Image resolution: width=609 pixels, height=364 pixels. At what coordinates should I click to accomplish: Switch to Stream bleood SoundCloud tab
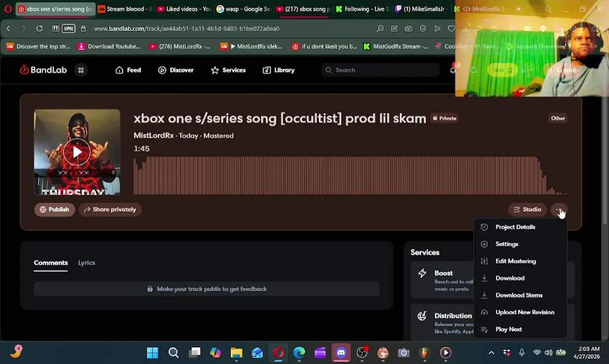pyautogui.click(x=124, y=9)
